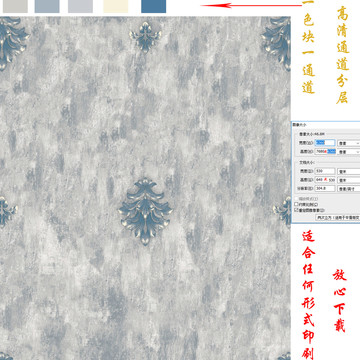Open the pixel width unit dropdown

(x=349, y=143)
